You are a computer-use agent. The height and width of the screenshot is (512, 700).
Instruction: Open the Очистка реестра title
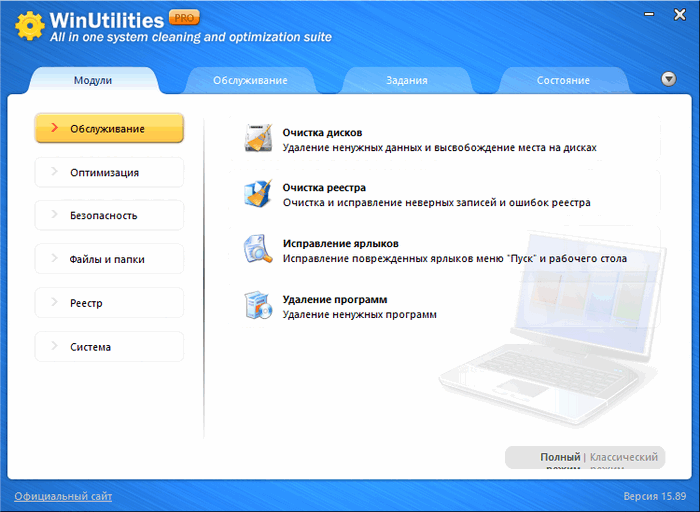324,188
